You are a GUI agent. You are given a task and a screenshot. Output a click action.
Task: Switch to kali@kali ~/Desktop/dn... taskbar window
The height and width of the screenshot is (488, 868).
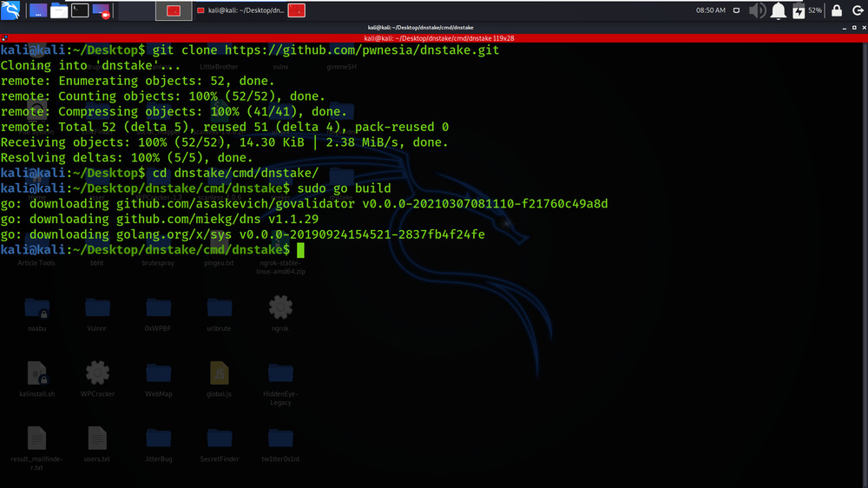(240, 10)
